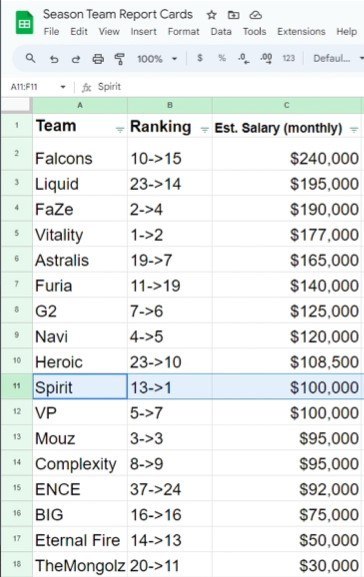Open the Google Sheets home logo
Viewport: 364px width, 577px height.
(x=24, y=23)
